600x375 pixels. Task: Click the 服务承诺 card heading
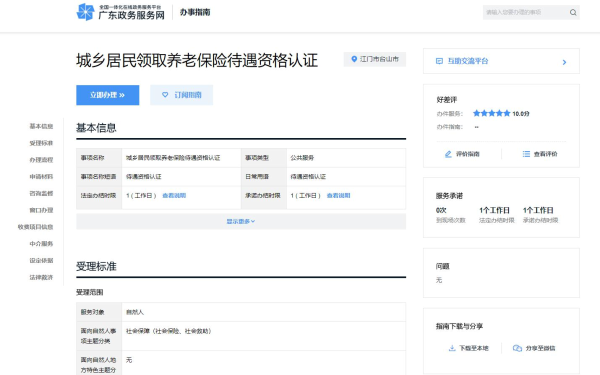click(x=449, y=196)
